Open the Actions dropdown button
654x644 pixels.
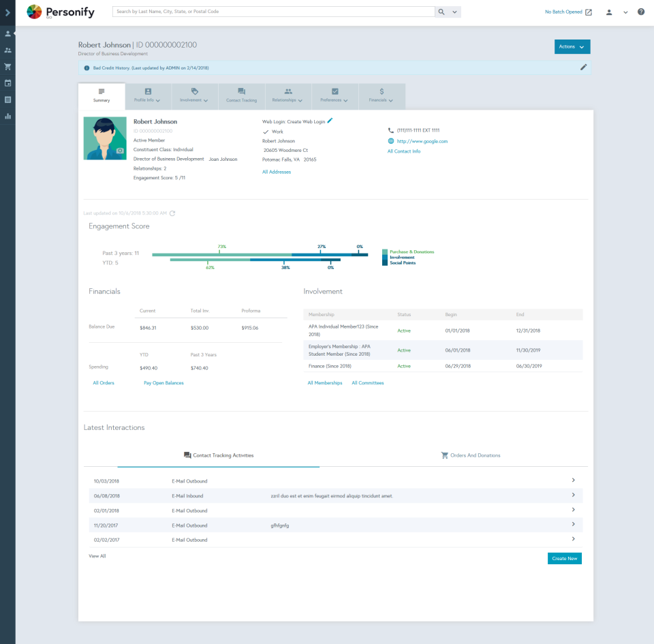(572, 46)
